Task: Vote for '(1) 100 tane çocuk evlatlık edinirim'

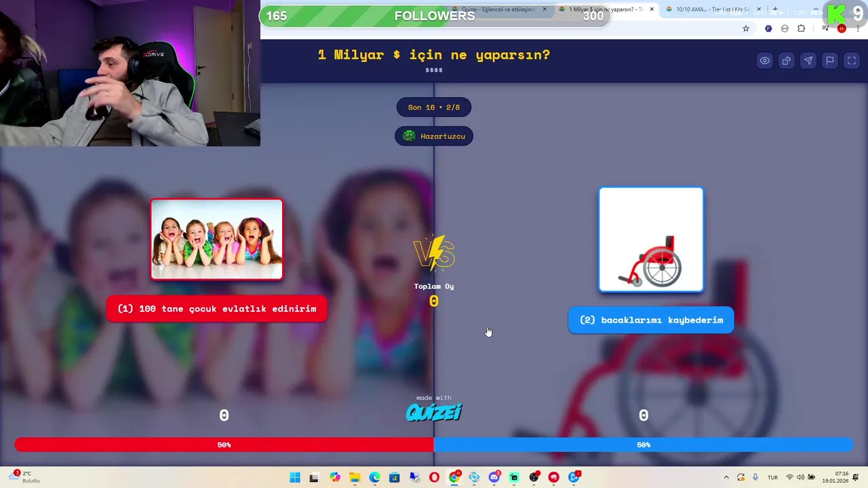Action: tap(217, 309)
